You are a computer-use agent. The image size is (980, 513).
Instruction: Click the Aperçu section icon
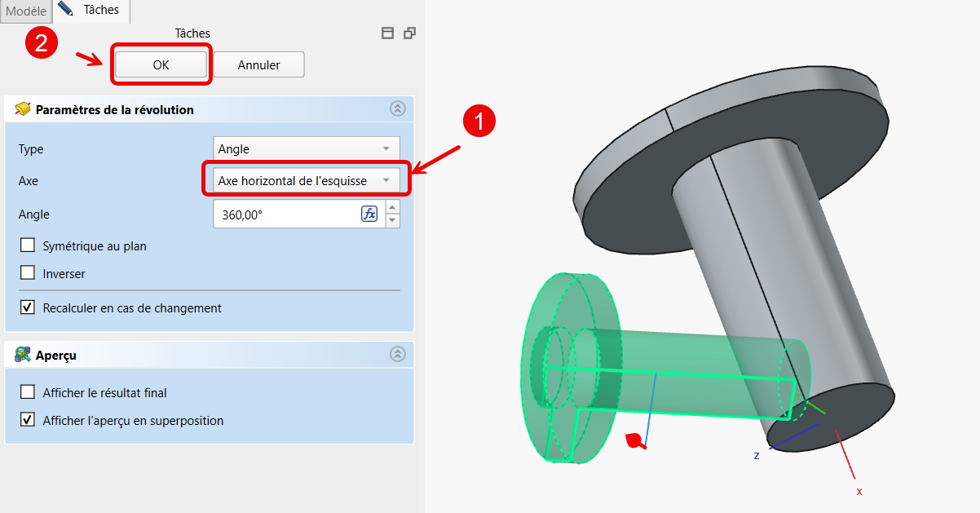[23, 355]
